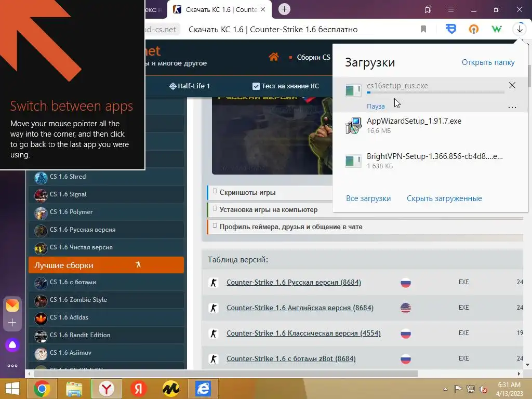Click the muted volume tray icon

483,389
